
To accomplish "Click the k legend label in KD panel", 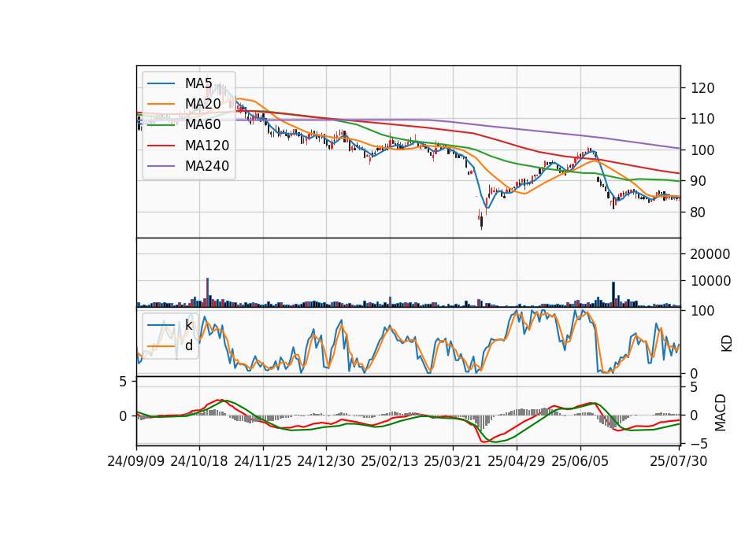I will click(x=188, y=325).
